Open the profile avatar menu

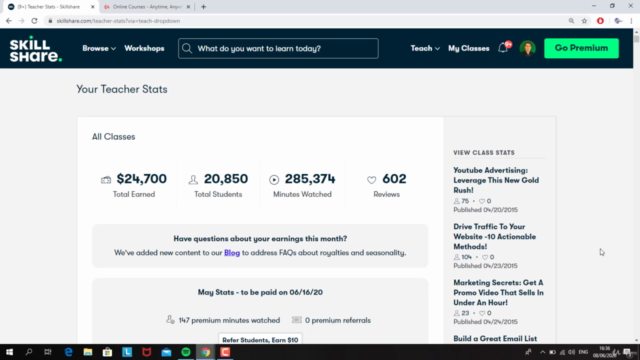click(x=527, y=48)
